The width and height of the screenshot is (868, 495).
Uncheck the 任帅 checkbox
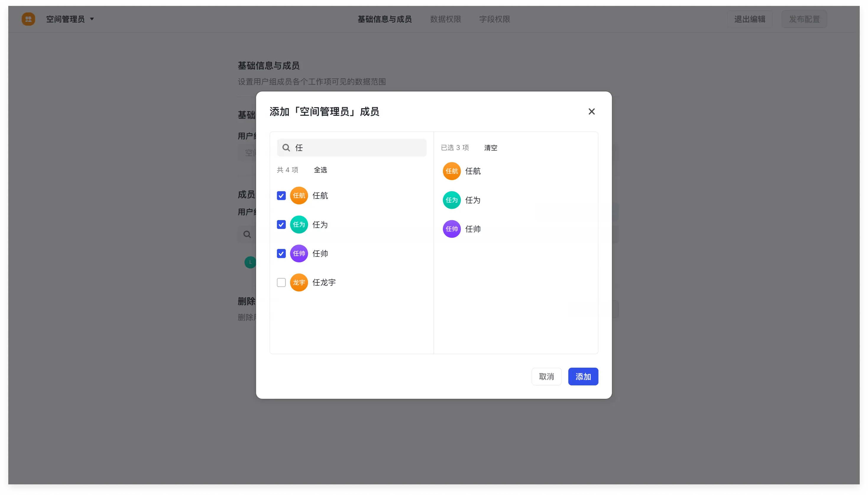[281, 253]
